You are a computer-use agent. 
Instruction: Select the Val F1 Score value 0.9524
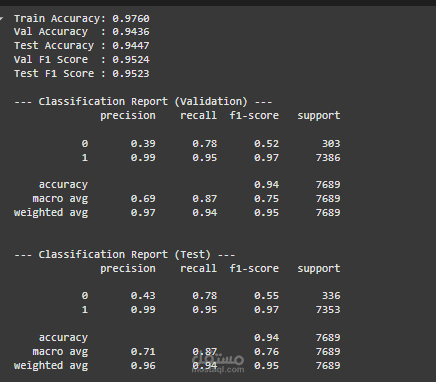coord(131,59)
